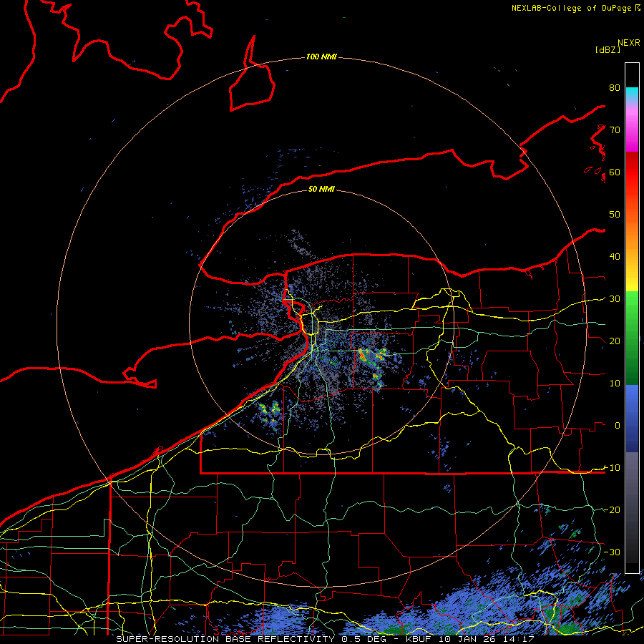
Task: Click the dBZ units label
Action: [608, 50]
